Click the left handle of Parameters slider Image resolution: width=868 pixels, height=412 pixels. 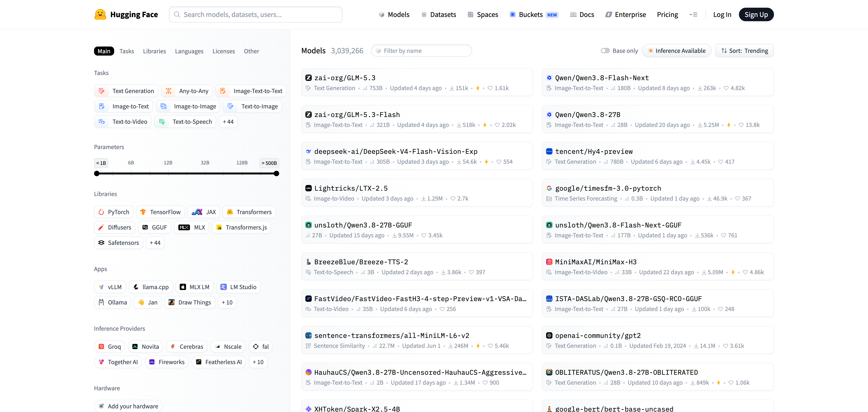click(x=97, y=174)
